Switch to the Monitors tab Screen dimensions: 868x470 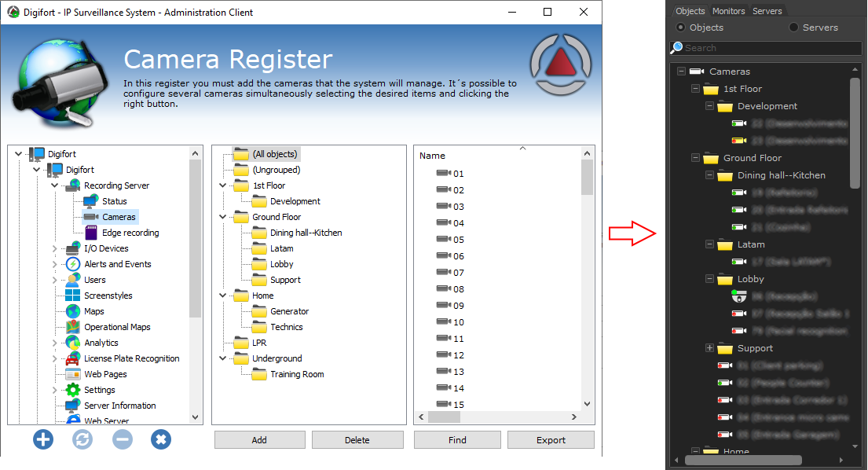[x=728, y=11]
